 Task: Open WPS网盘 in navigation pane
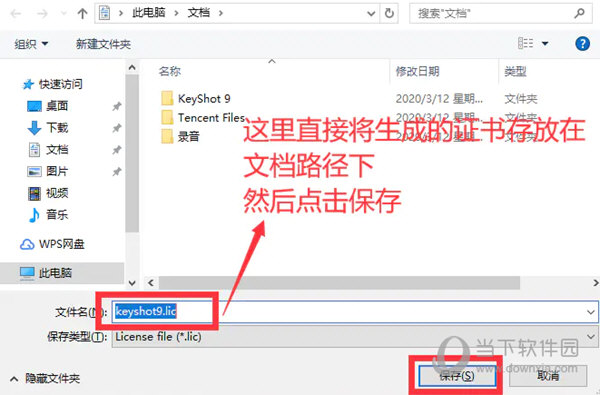point(52,244)
